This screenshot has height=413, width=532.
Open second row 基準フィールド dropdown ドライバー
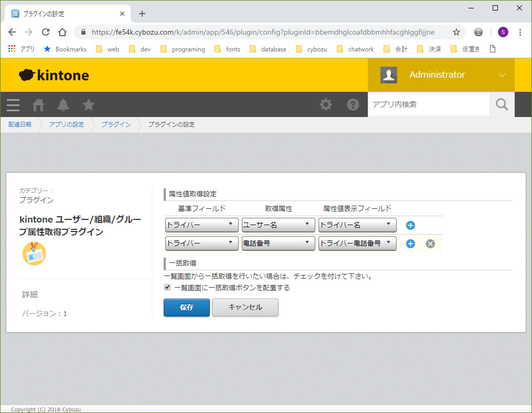(202, 243)
